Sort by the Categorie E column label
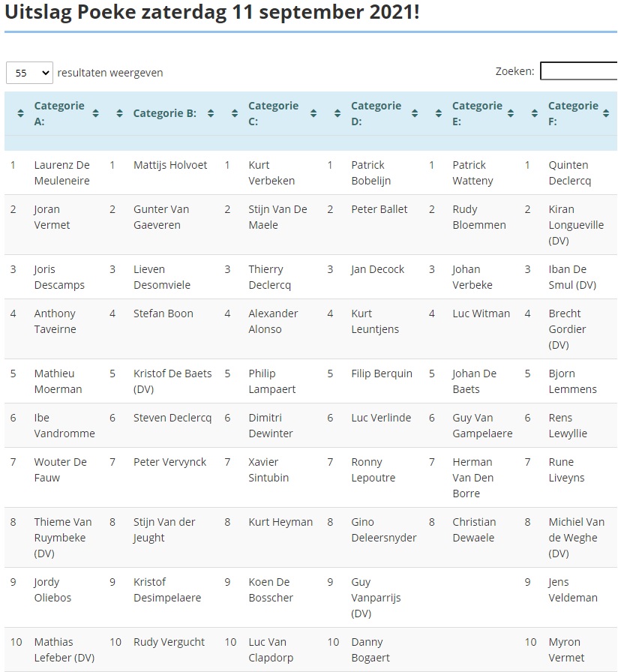The height and width of the screenshot is (672, 618). point(478,113)
